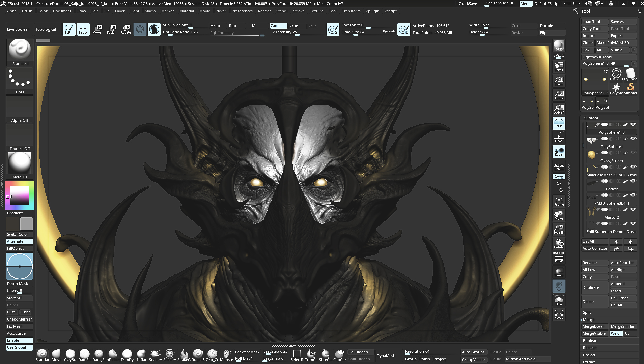
Task: Collapse the Merge section
Action: (x=588, y=320)
